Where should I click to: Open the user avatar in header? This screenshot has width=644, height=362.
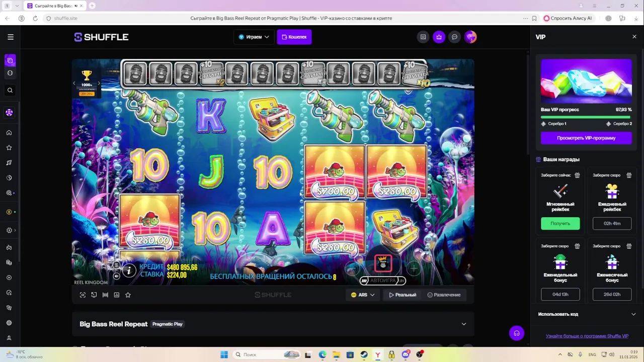pyautogui.click(x=470, y=37)
